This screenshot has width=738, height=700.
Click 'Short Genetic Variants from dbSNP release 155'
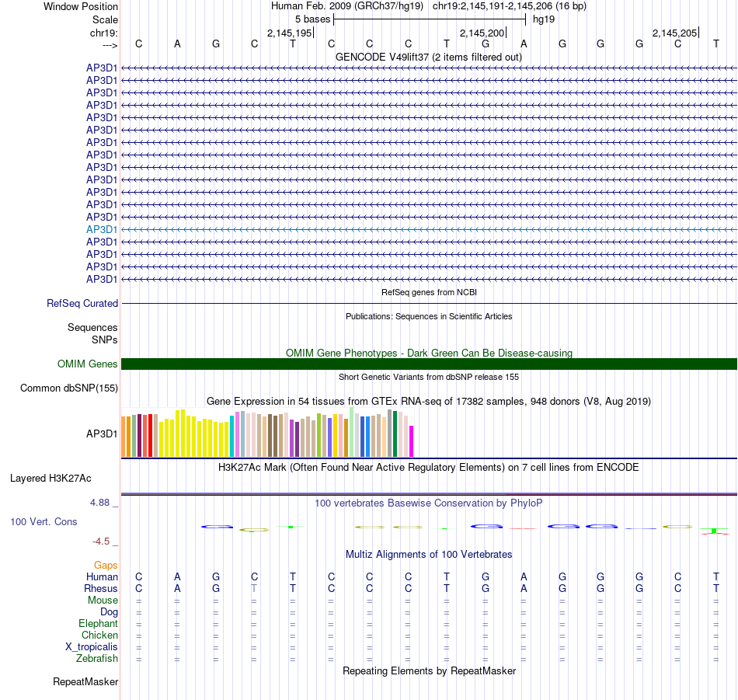tap(429, 377)
